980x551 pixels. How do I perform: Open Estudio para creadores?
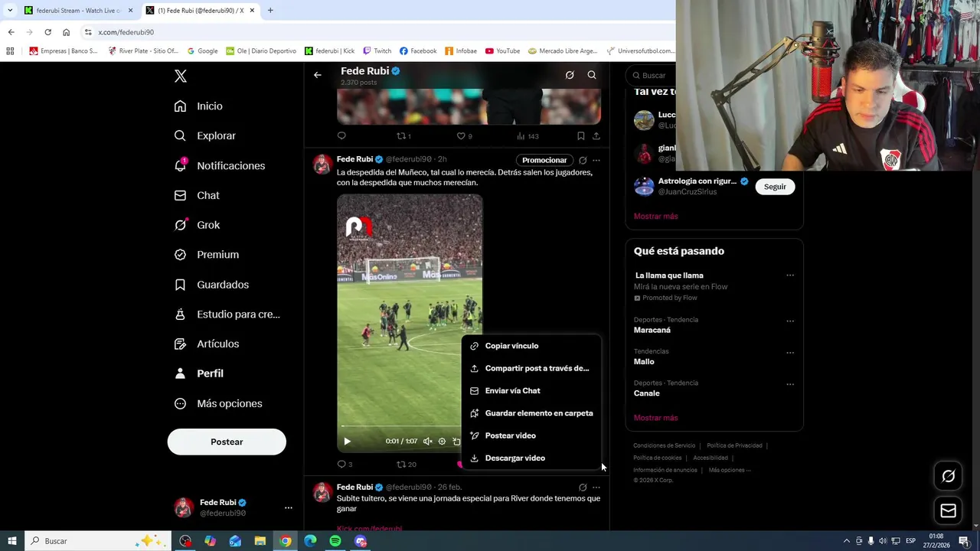(227, 315)
